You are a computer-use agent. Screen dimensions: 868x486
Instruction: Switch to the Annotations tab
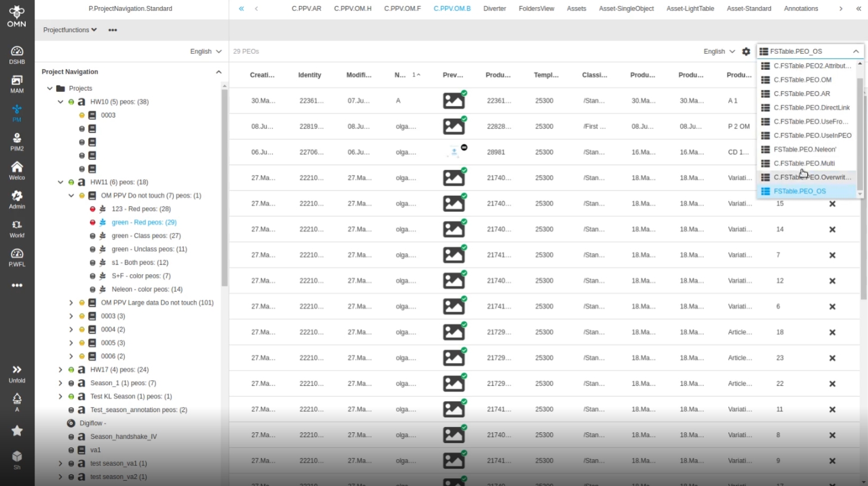[801, 8]
